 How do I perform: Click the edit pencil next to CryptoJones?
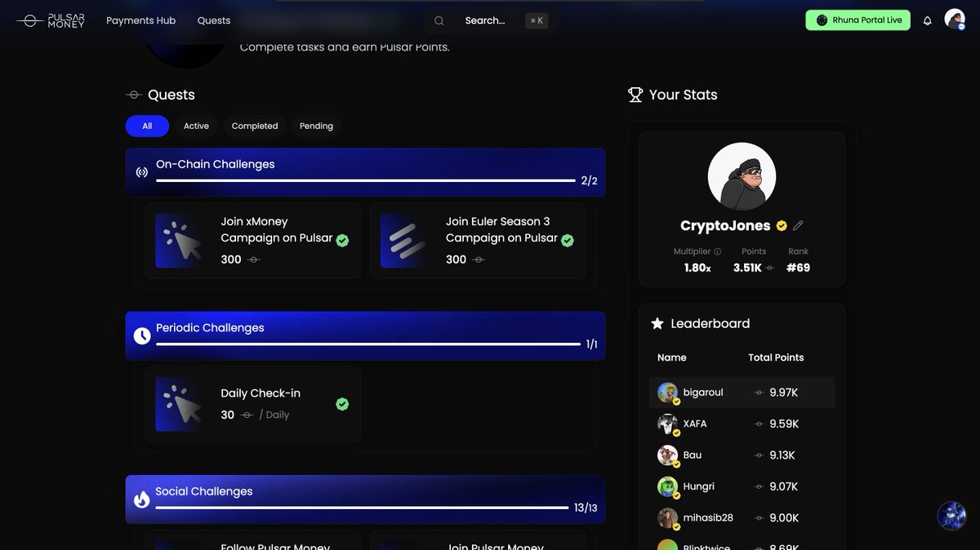click(798, 225)
